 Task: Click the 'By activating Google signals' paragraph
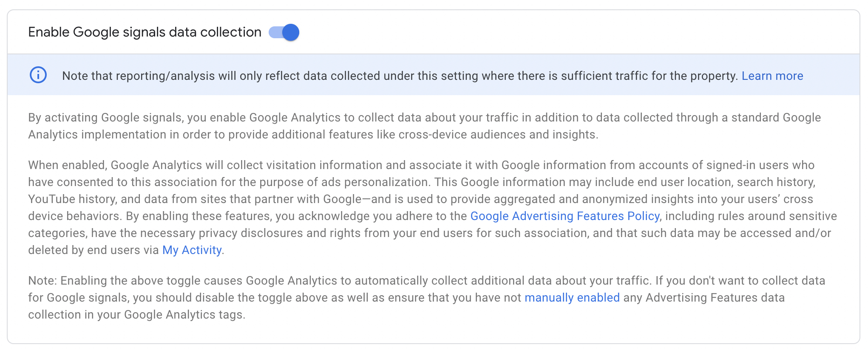424,126
